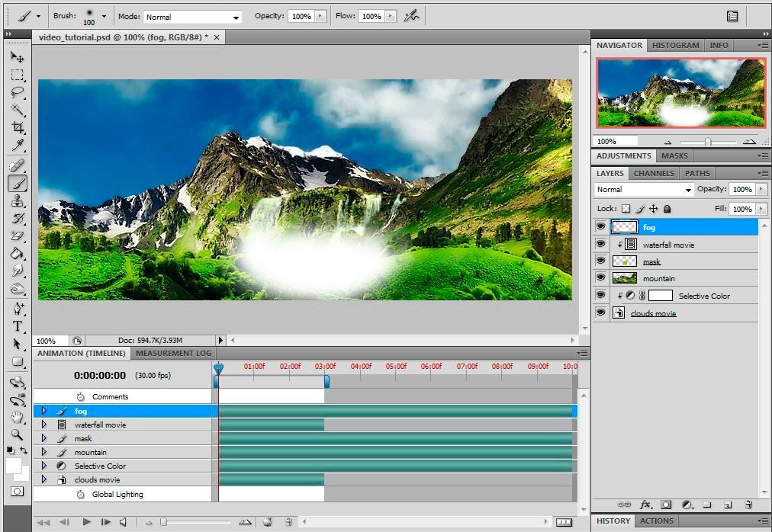
Task: Create a new layer
Action: click(x=728, y=505)
